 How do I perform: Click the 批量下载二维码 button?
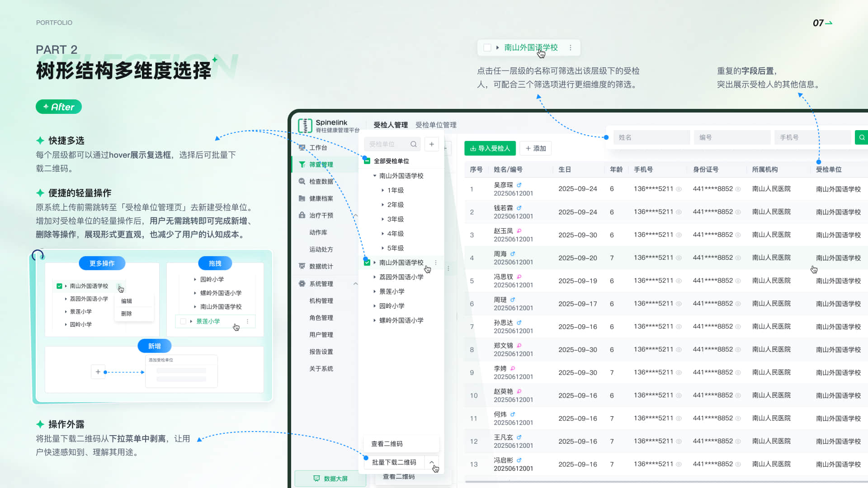[394, 462]
